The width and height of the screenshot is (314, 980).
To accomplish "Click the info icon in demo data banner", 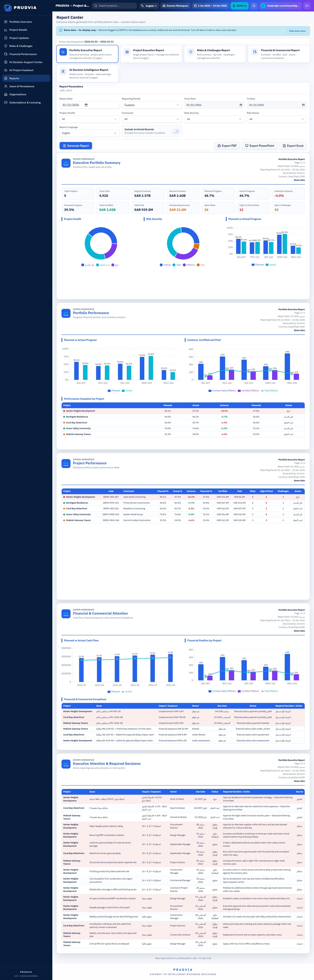I will [61, 30].
